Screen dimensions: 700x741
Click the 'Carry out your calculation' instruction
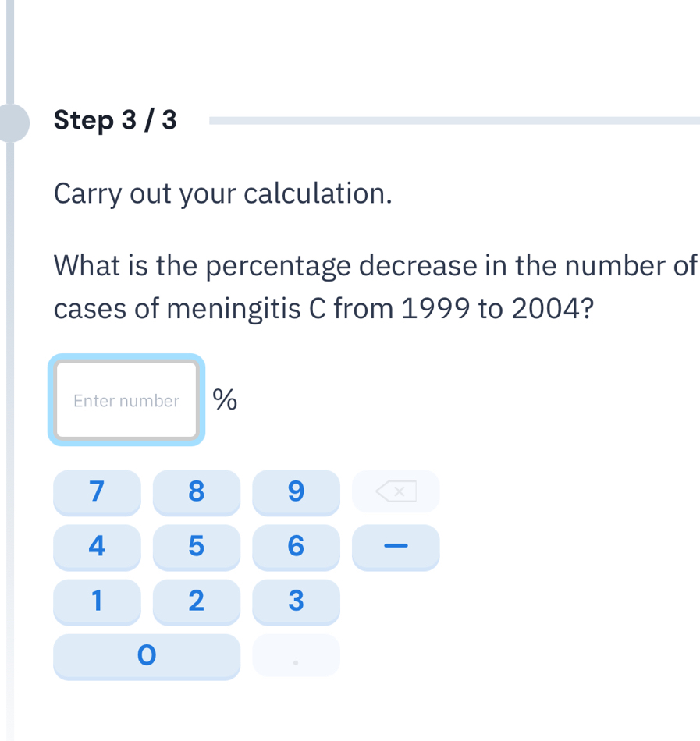[x=223, y=193]
